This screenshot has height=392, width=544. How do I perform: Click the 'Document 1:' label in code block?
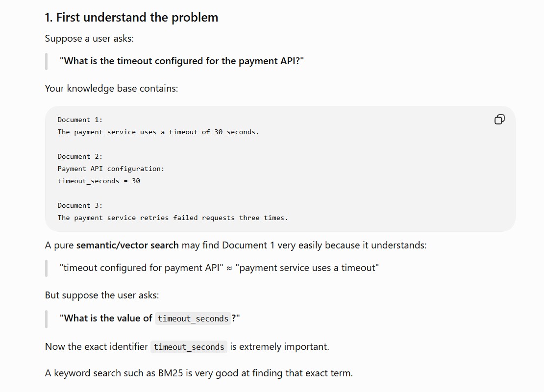pyautogui.click(x=80, y=120)
